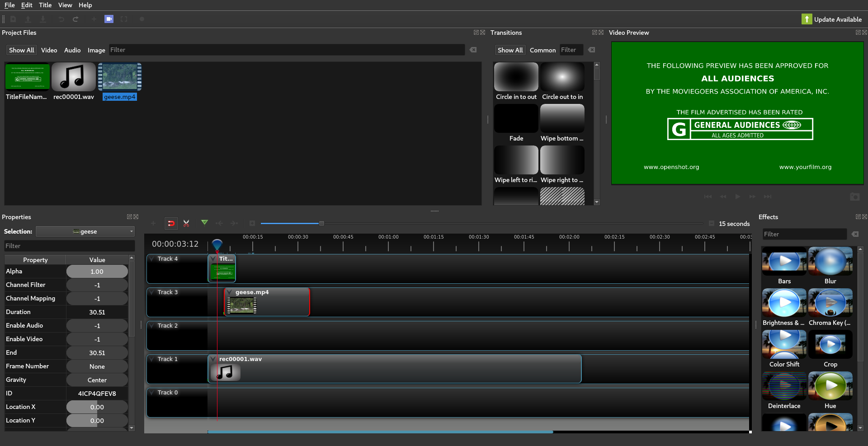868x446 pixels.
Task: Clear the Project Files filter field
Action: [473, 50]
